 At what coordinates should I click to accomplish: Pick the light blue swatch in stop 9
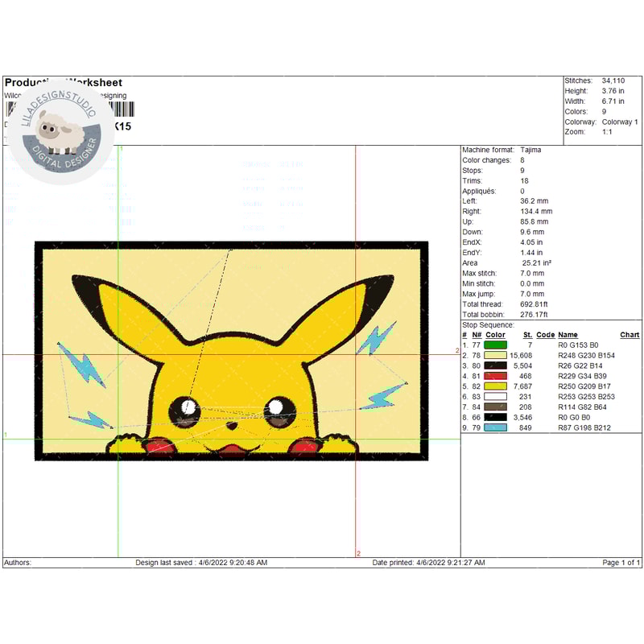[495, 427]
